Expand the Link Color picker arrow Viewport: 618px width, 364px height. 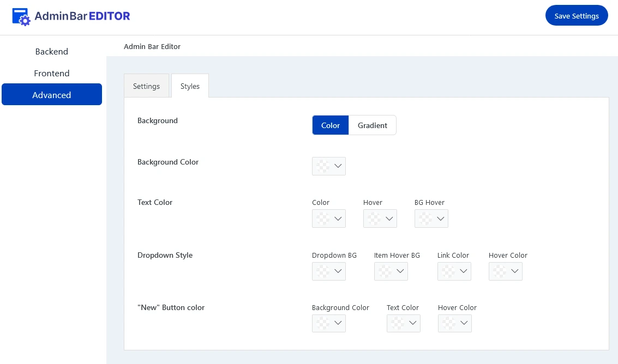point(464,271)
